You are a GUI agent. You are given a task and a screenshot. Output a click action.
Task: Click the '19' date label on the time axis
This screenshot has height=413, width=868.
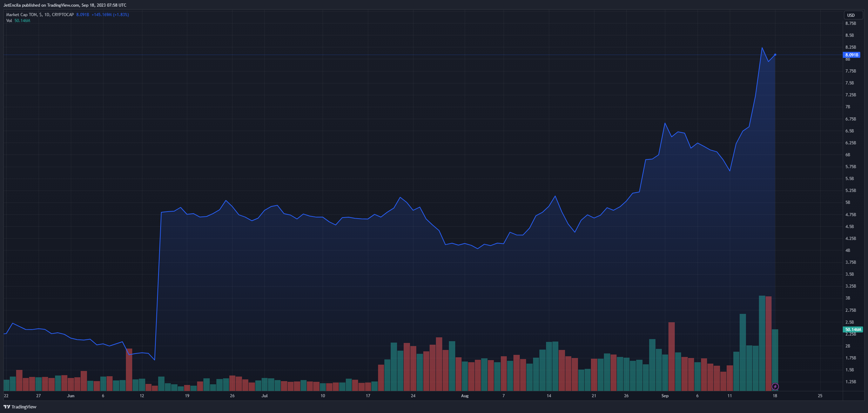(187, 396)
